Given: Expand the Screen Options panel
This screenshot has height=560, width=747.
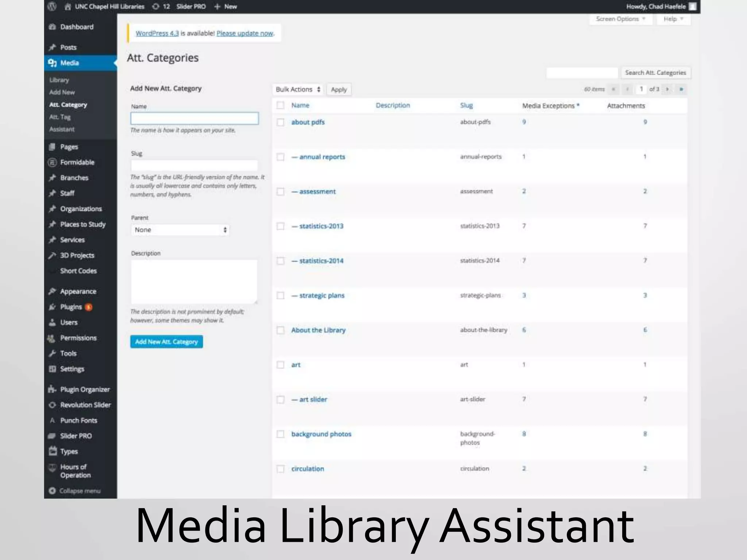Looking at the screenshot, I should [620, 19].
